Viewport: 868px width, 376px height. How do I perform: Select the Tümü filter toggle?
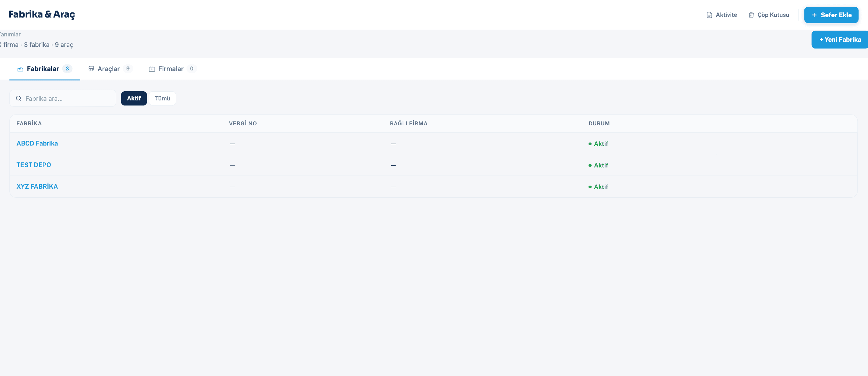tap(162, 98)
